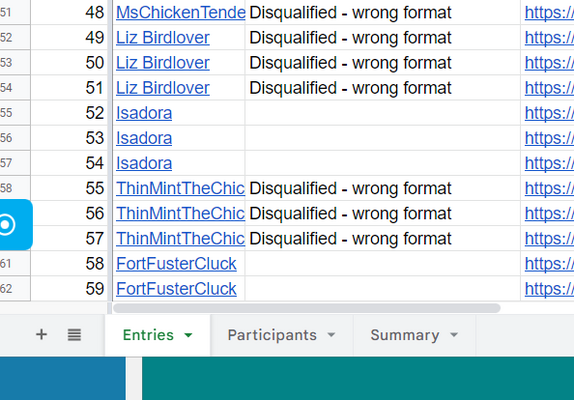Open the MsChickenTende link in entry 48
Screen dimensions: 574x400
pos(180,13)
